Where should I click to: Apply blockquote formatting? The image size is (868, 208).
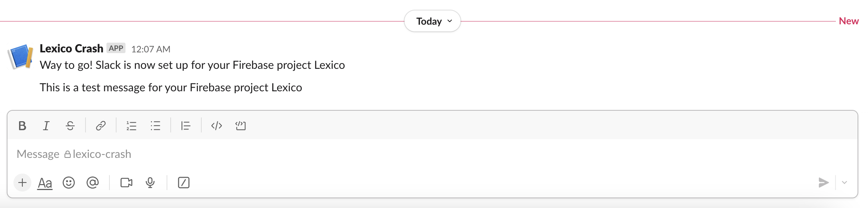186,126
